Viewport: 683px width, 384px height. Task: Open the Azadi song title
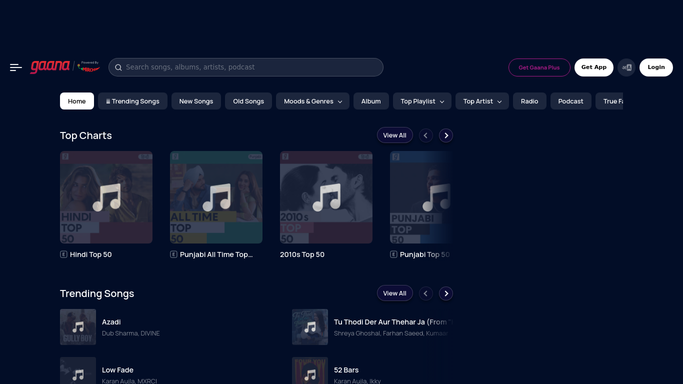point(111,322)
